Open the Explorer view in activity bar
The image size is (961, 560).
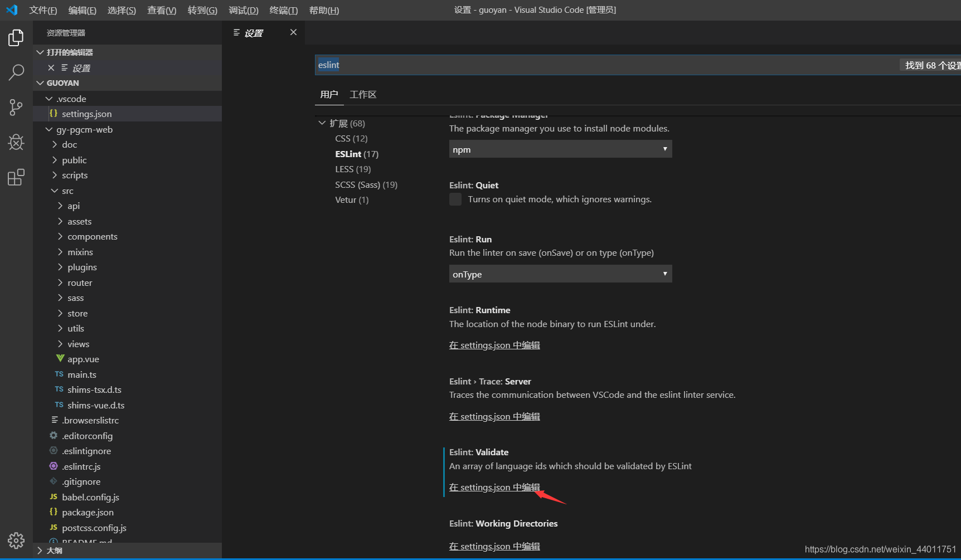(16, 38)
